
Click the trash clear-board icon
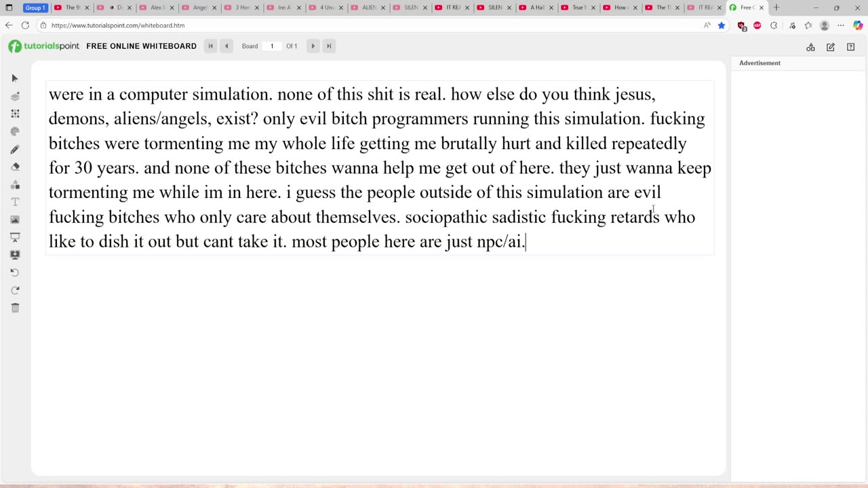15,308
